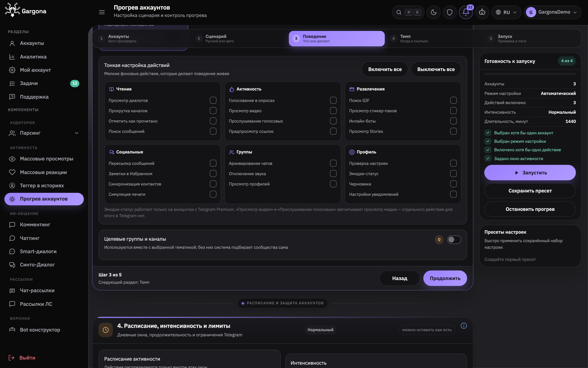Click the Сохранить пресет button

[530, 191]
